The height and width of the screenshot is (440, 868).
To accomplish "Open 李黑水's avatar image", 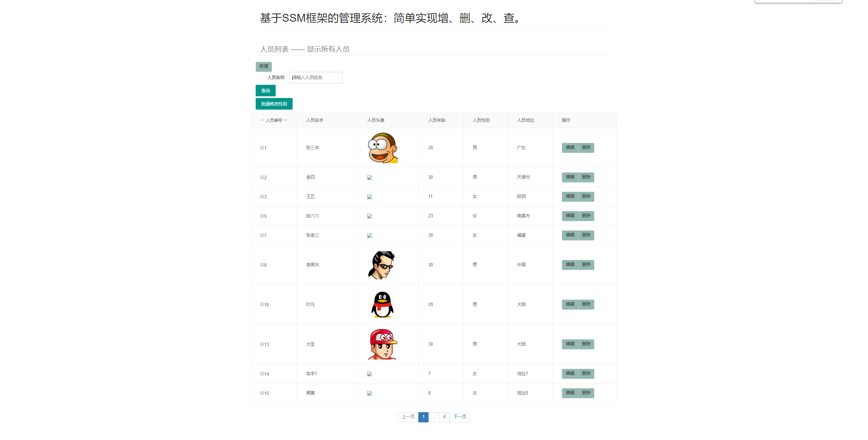I will (x=382, y=265).
